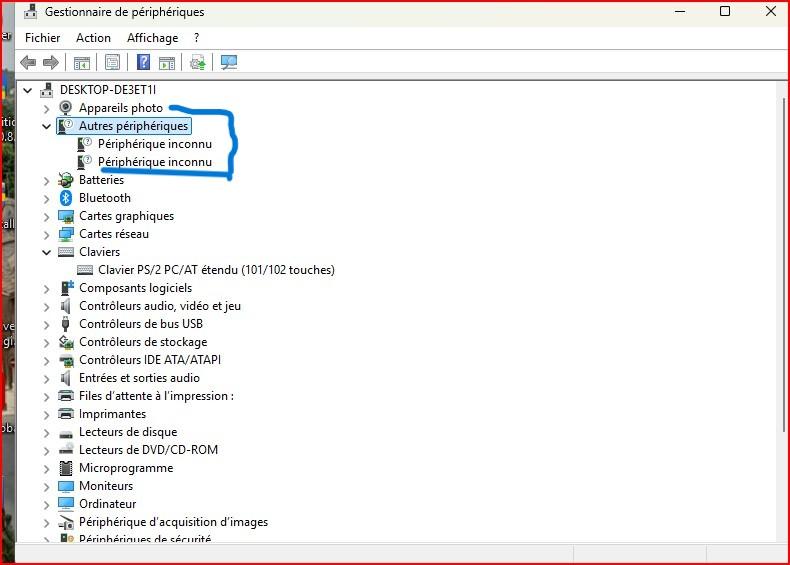The height and width of the screenshot is (565, 790).
Task: Click the Appareils photo webcam icon
Action: [x=65, y=107]
